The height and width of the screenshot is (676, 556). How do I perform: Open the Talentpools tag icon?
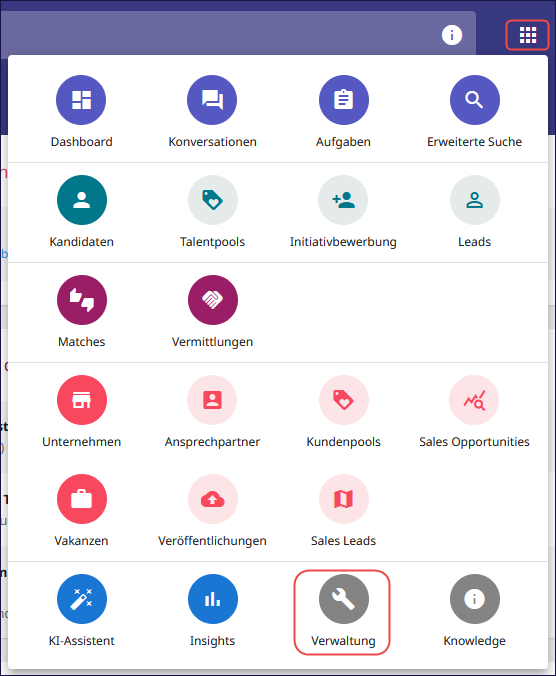point(212,200)
